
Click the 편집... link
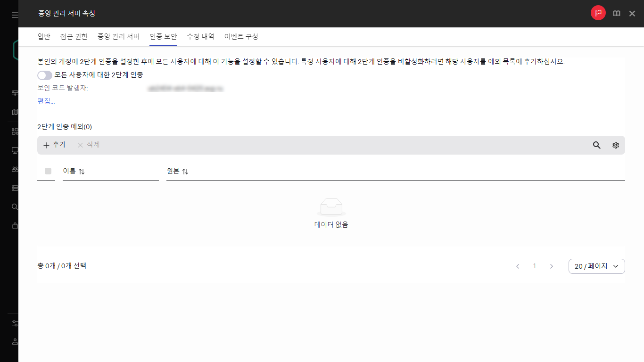[46, 101]
